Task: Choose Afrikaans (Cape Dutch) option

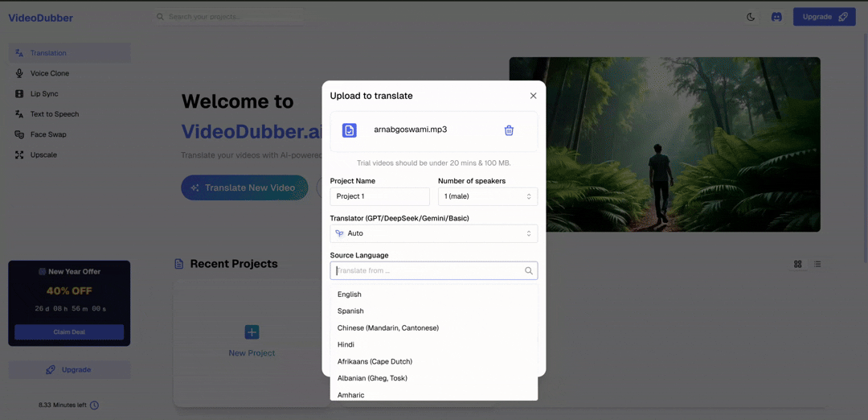Action: coord(434,361)
